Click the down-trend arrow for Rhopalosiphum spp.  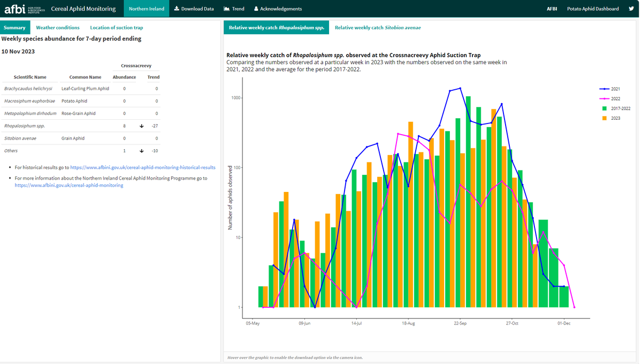pyautogui.click(x=141, y=126)
